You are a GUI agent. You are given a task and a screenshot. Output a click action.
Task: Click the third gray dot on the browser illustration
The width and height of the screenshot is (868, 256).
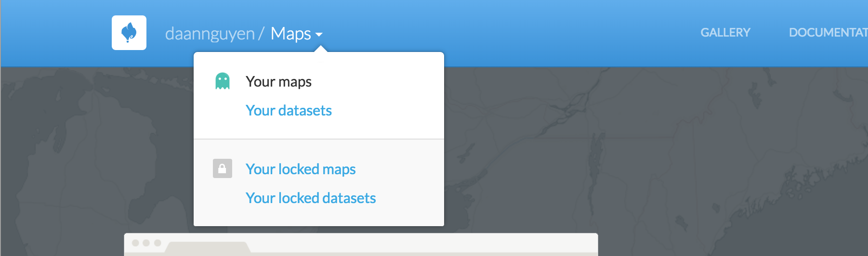pyautogui.click(x=158, y=243)
